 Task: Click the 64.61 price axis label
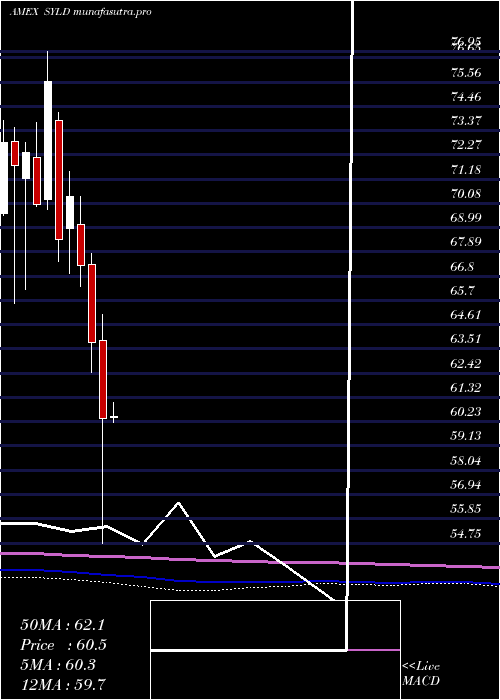466,315
